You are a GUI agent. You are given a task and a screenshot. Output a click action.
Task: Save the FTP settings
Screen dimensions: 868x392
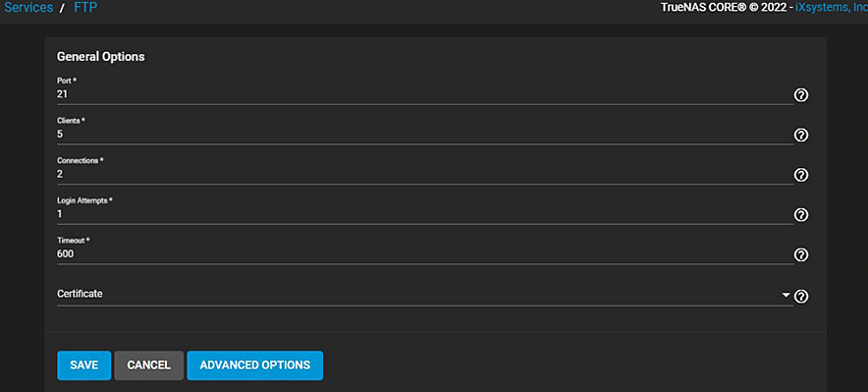click(84, 365)
